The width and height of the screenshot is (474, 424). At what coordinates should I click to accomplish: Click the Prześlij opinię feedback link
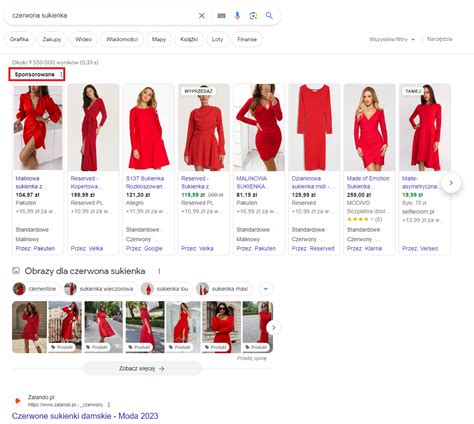[252, 358]
